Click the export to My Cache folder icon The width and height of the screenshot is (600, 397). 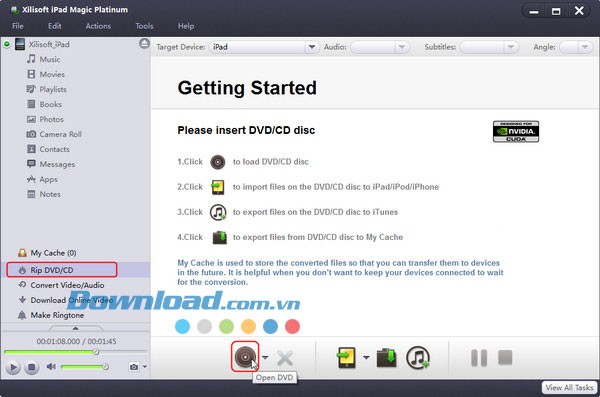386,358
